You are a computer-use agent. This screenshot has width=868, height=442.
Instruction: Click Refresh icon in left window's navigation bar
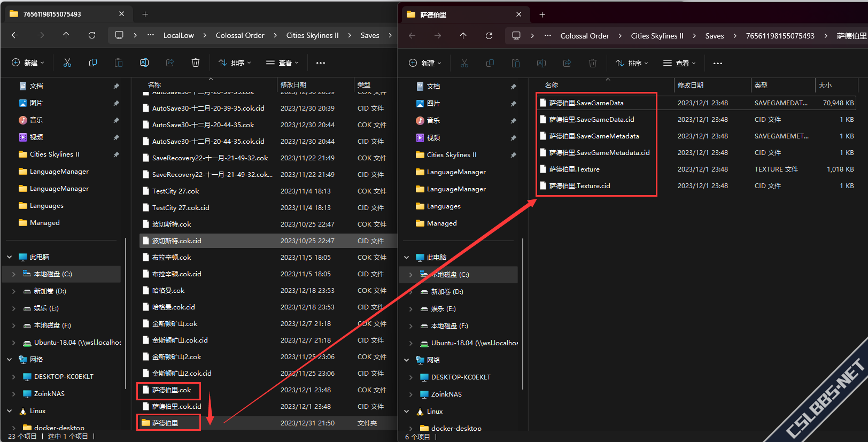point(92,35)
